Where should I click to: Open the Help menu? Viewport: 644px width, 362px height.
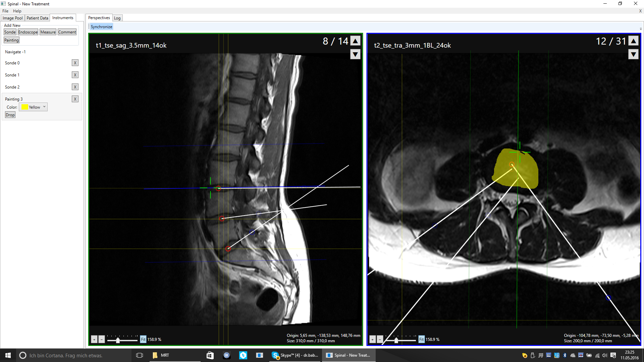tap(17, 11)
